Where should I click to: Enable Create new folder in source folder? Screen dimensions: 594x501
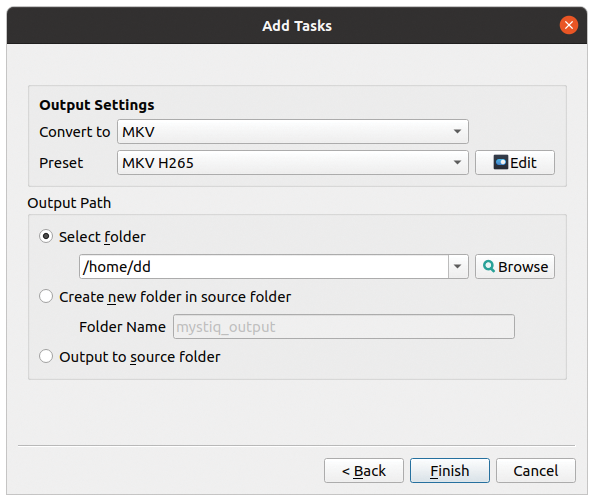point(46,297)
